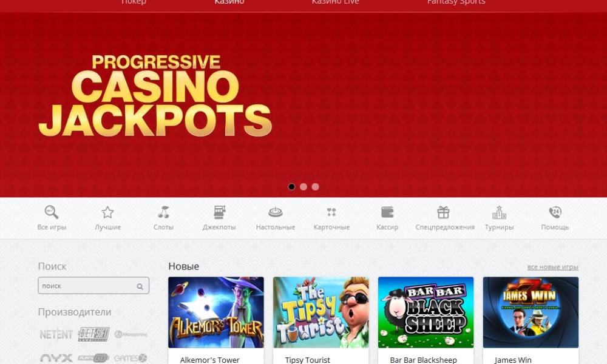Open the Помощь phone support icon

[555, 212]
